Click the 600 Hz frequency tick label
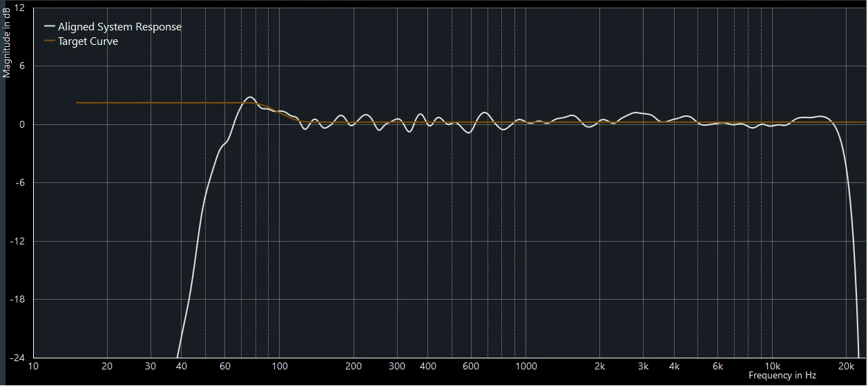Image resolution: width=868 pixels, height=386 pixels. point(472,366)
